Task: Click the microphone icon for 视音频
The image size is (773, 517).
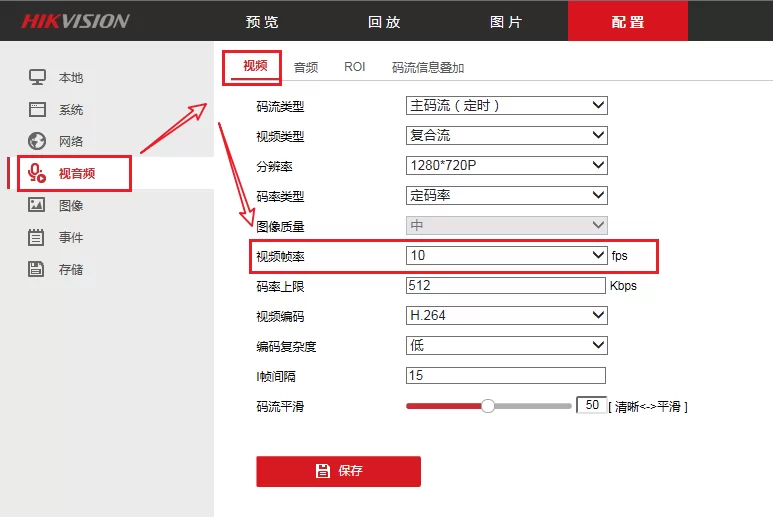Action: (x=37, y=173)
